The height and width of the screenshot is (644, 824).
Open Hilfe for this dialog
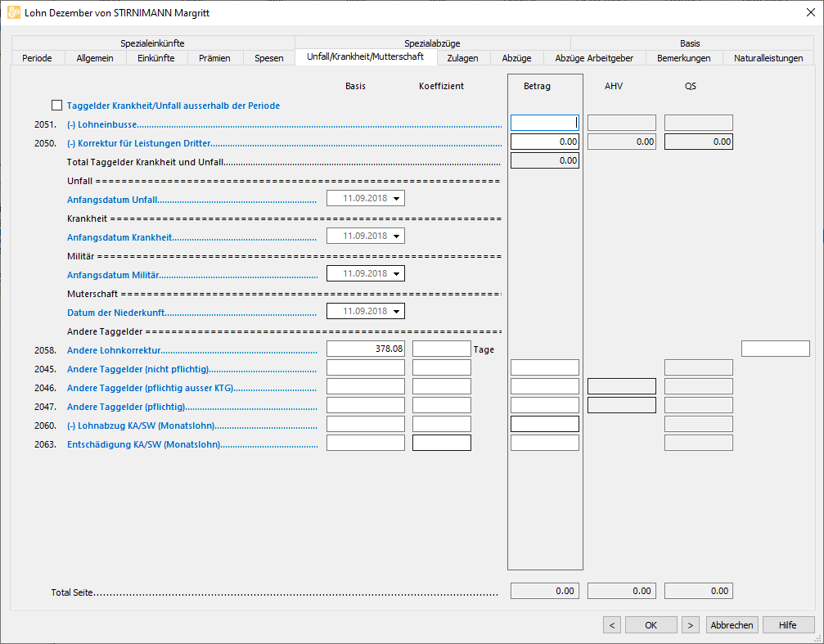[788, 625]
